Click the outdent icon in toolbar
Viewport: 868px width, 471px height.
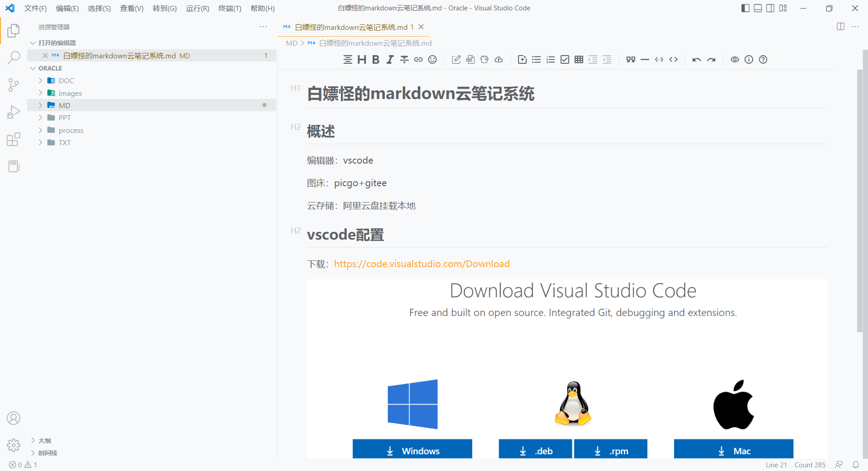tap(607, 60)
